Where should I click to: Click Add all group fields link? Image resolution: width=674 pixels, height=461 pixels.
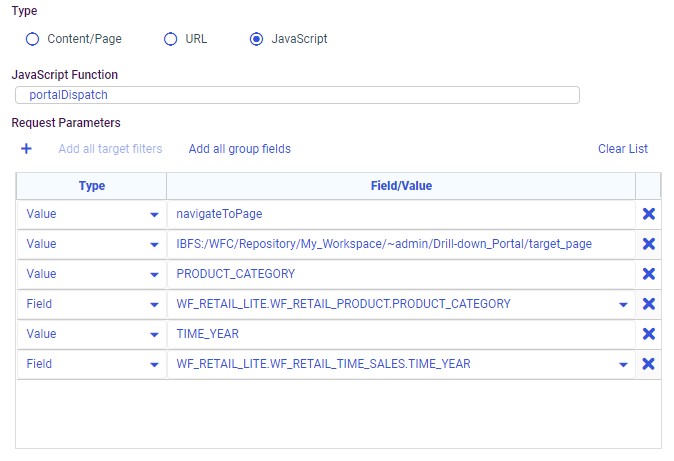pyautogui.click(x=240, y=149)
